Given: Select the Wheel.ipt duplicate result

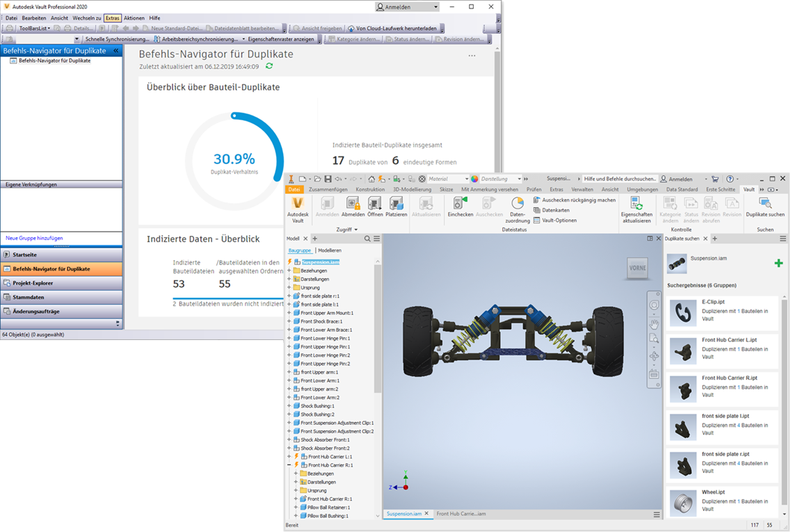Looking at the screenshot, I should (722, 501).
